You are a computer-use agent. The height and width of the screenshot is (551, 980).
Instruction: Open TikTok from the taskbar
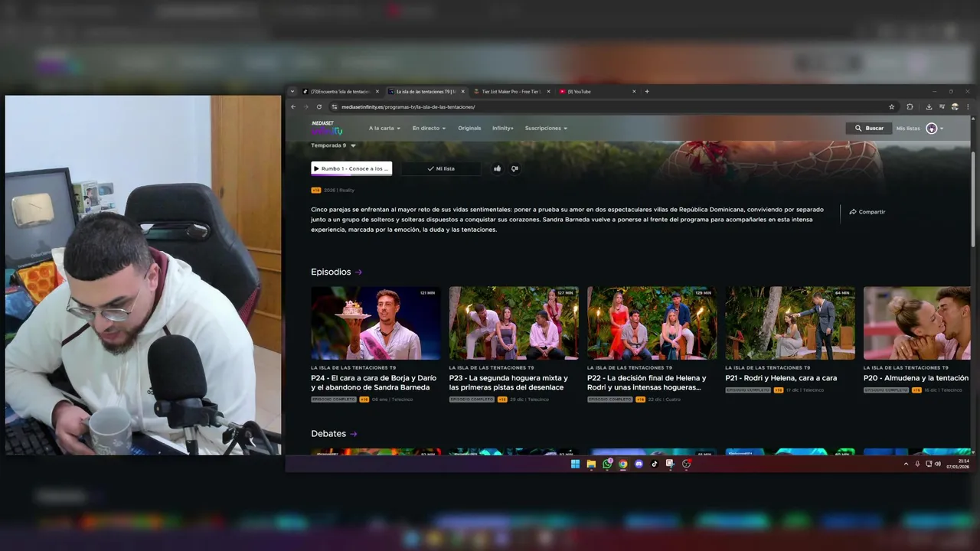tap(655, 464)
